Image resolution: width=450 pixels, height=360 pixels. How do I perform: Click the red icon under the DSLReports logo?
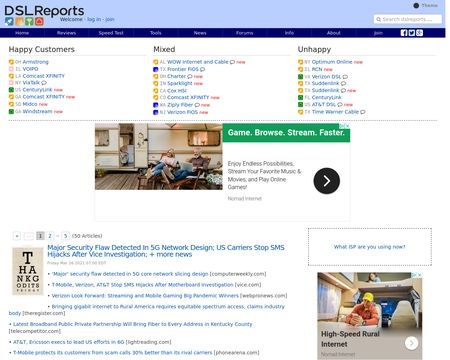tap(39, 22)
